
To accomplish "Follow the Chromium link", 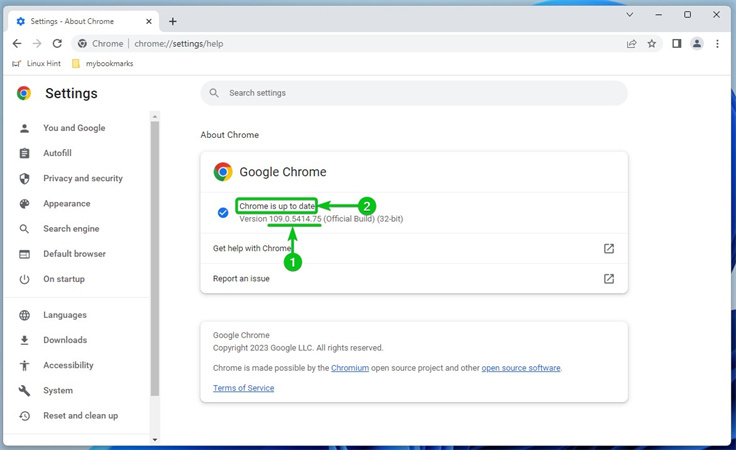I will (x=350, y=368).
